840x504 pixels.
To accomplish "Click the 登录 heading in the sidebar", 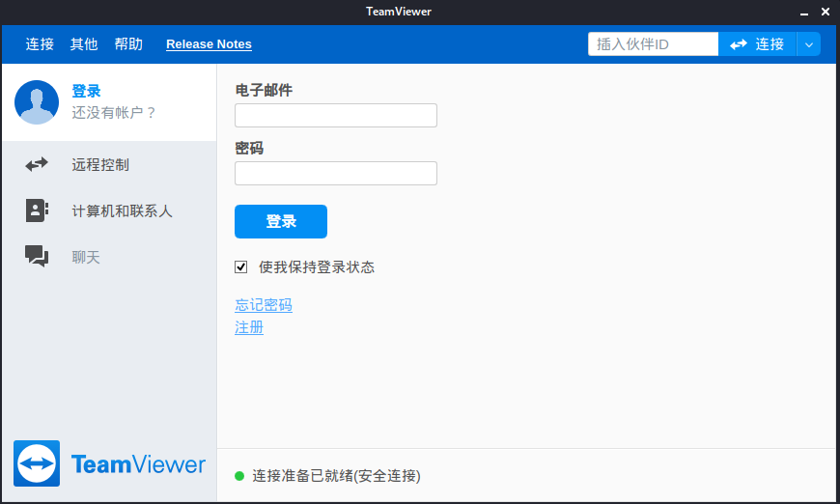I will 86,91.
